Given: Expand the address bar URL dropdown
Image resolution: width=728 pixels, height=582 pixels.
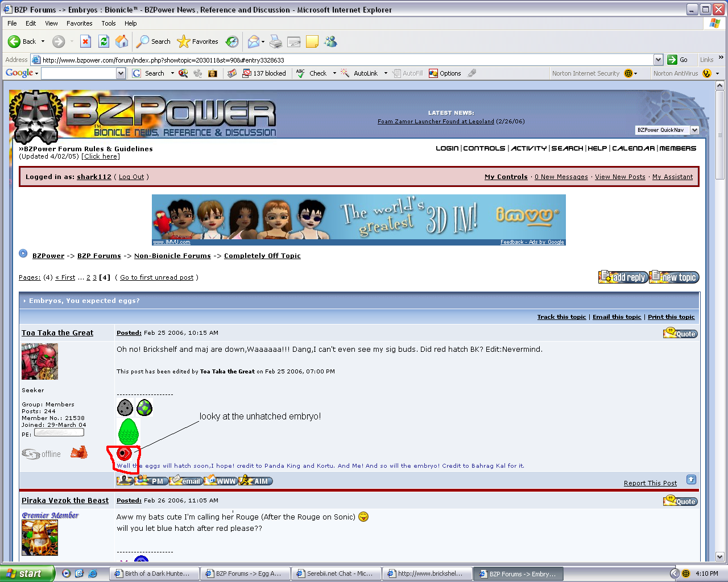Looking at the screenshot, I should tap(658, 60).
